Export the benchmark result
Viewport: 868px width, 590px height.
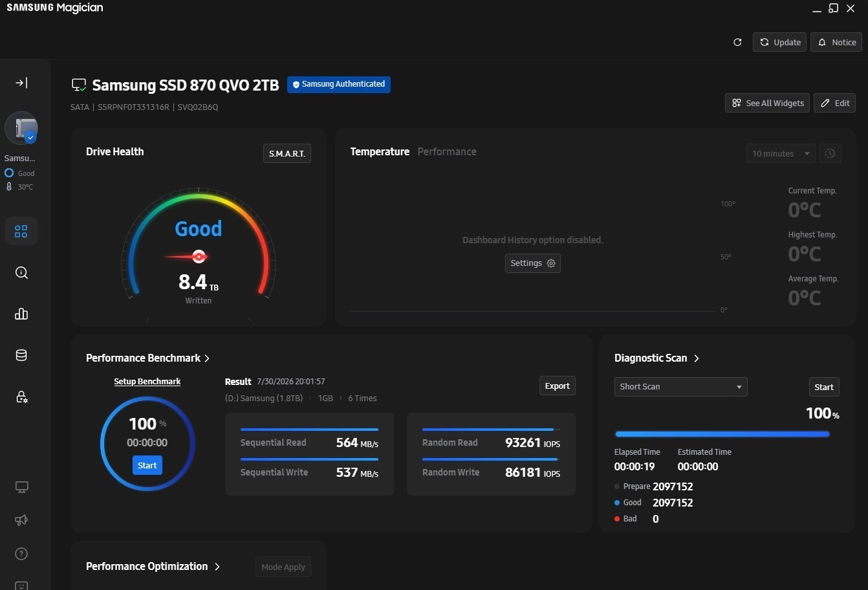click(x=557, y=386)
